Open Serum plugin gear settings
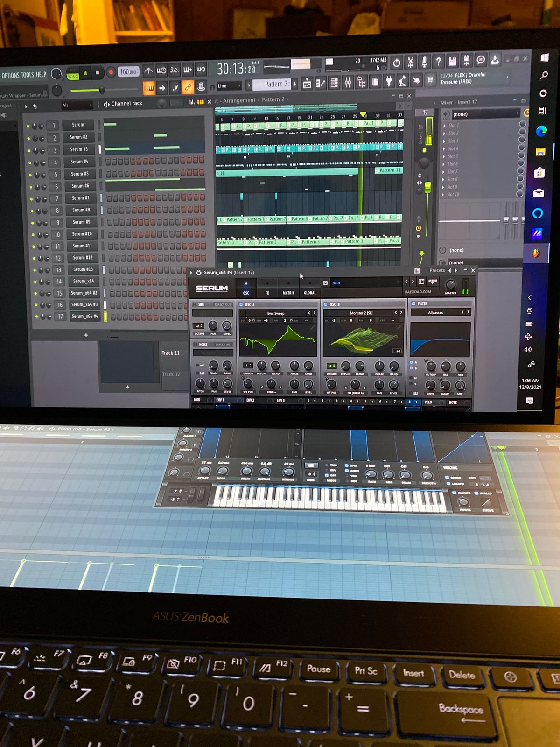This screenshot has width=560, height=747. click(x=198, y=272)
